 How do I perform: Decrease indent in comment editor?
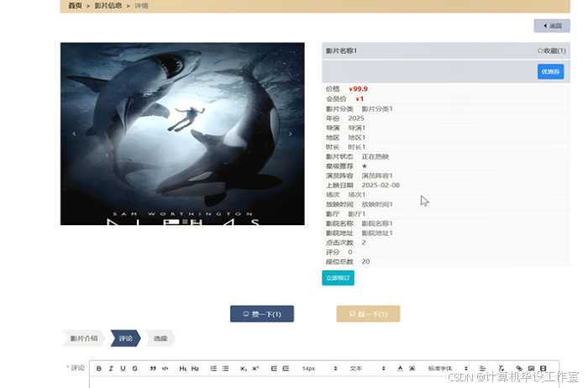tap(274, 369)
